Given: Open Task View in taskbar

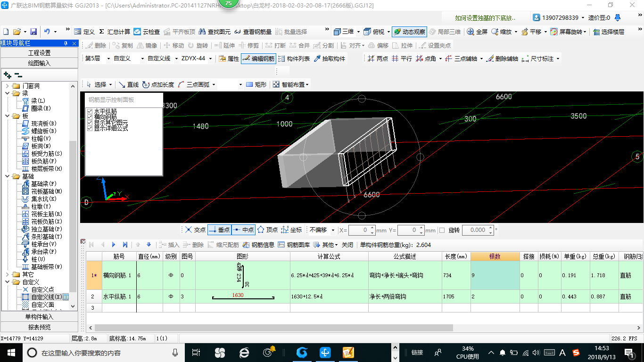Looking at the screenshot, I should pyautogui.click(x=196, y=352).
